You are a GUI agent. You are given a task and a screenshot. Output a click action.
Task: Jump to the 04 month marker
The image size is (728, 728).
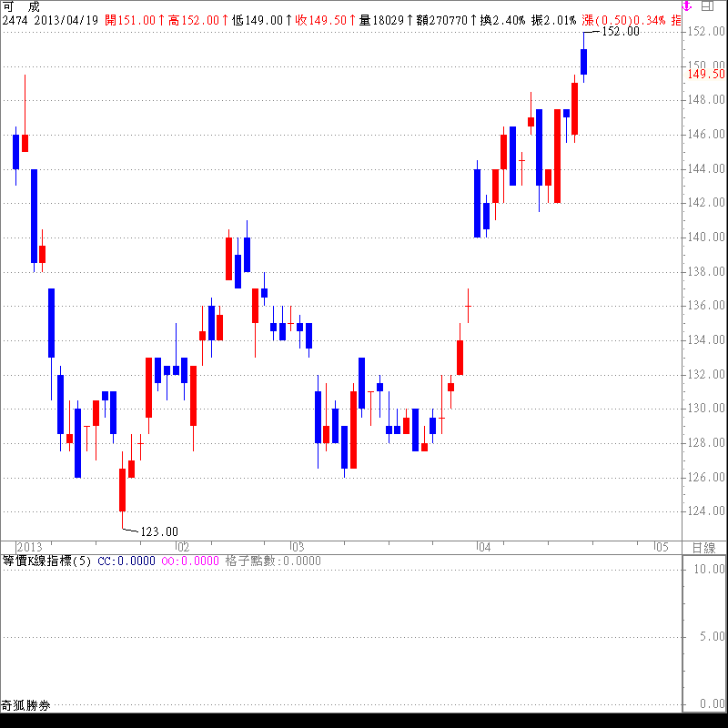483,547
